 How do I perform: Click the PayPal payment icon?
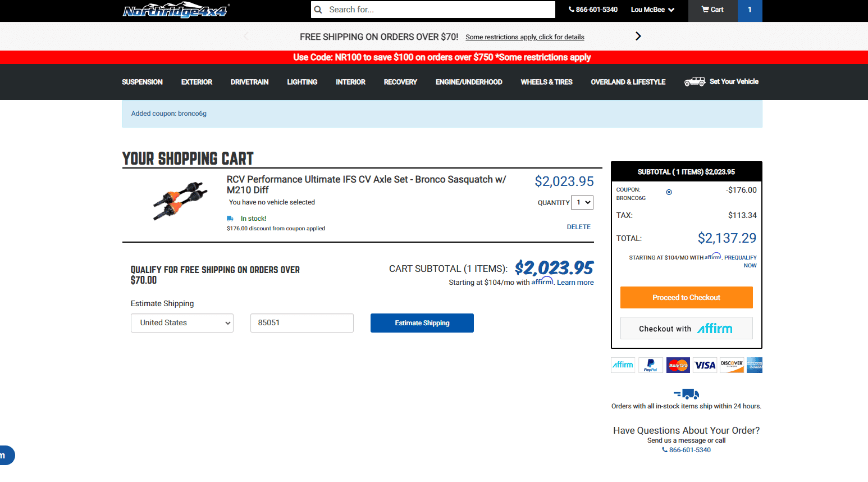click(651, 365)
